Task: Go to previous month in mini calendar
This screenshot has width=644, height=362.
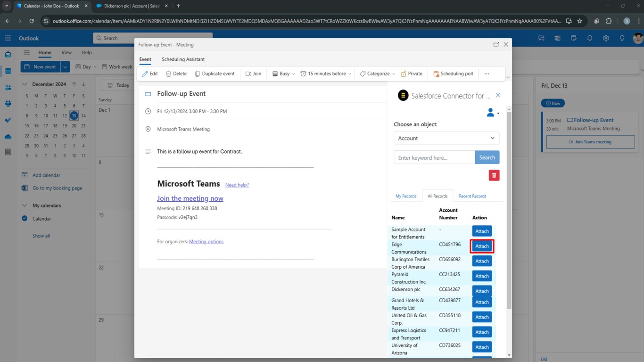Action: 74,84
